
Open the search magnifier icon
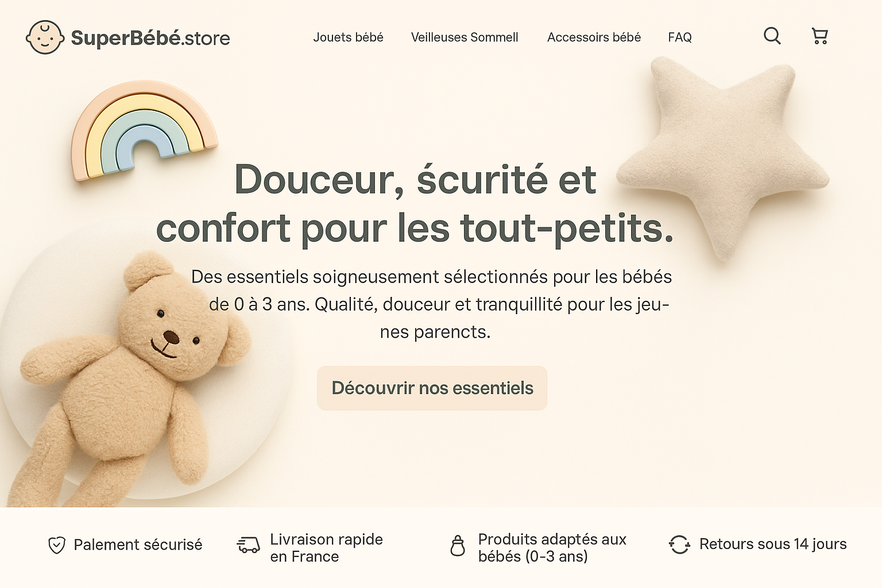point(772,36)
